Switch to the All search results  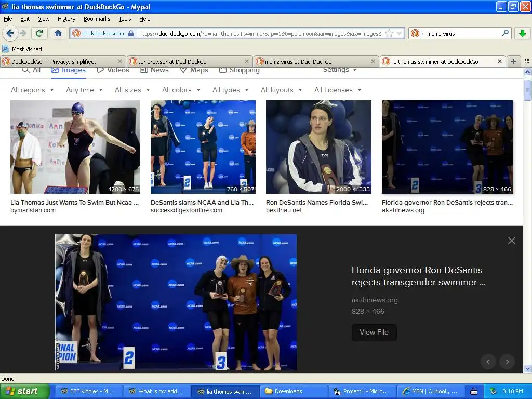pos(31,70)
